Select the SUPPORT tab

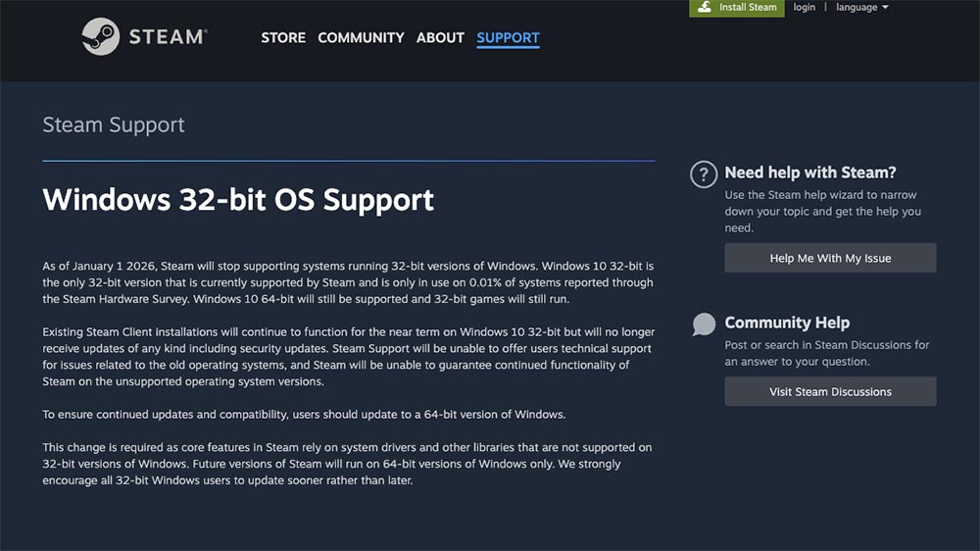point(508,37)
